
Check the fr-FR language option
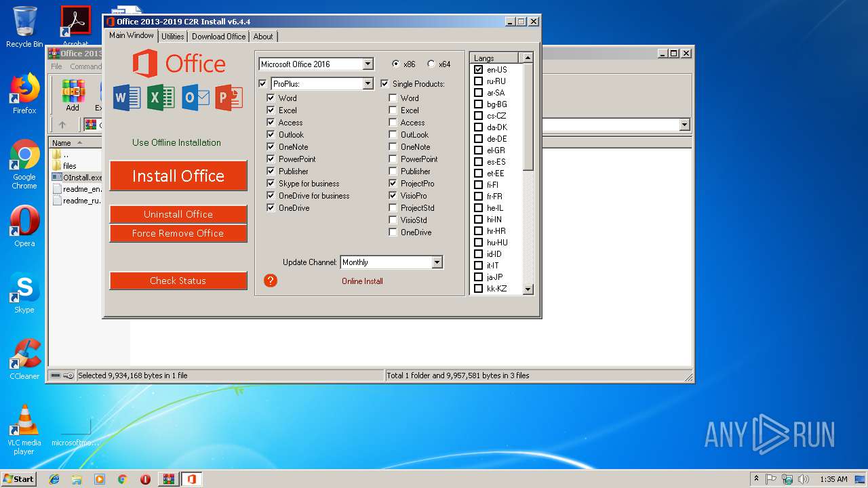pyautogui.click(x=478, y=197)
